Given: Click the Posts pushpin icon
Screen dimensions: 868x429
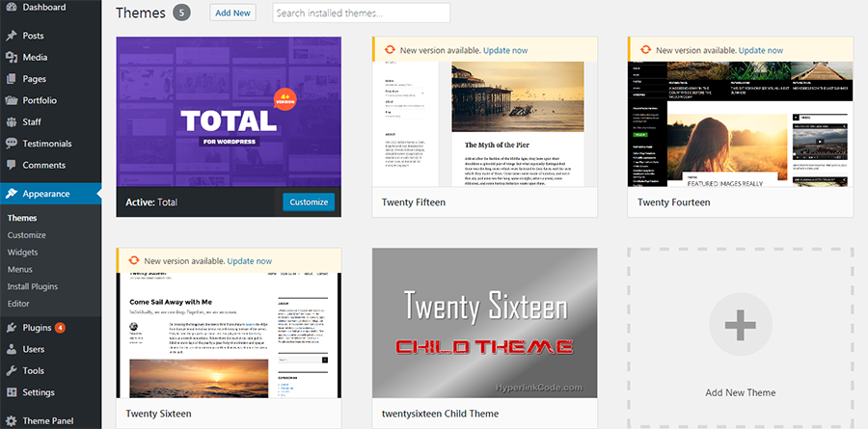Looking at the screenshot, I should 11,36.
